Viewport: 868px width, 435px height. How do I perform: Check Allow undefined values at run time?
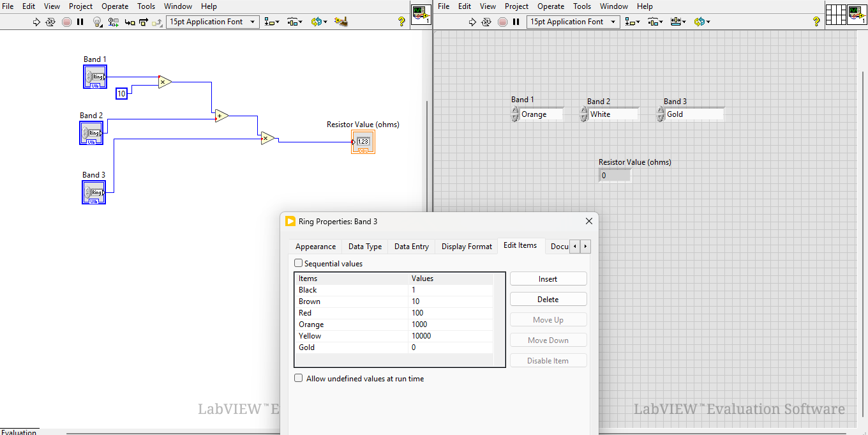pyautogui.click(x=298, y=378)
